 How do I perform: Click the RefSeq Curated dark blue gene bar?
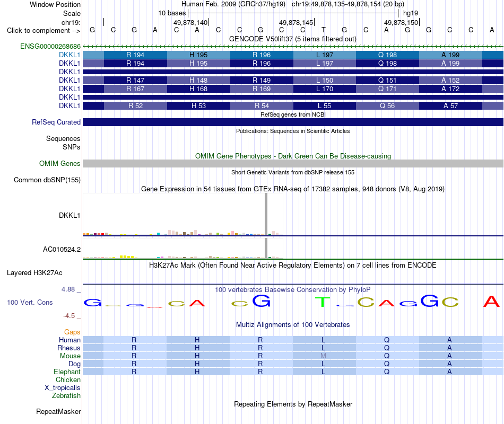293,122
